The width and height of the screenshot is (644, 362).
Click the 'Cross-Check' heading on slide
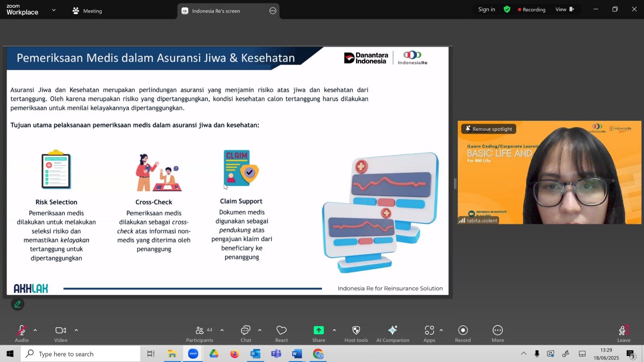click(154, 202)
